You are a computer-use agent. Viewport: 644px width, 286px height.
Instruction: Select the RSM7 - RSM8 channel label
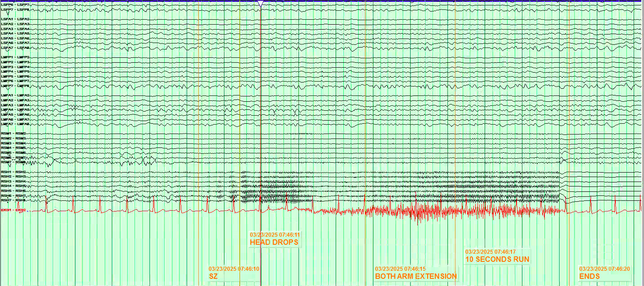[x=13, y=162]
